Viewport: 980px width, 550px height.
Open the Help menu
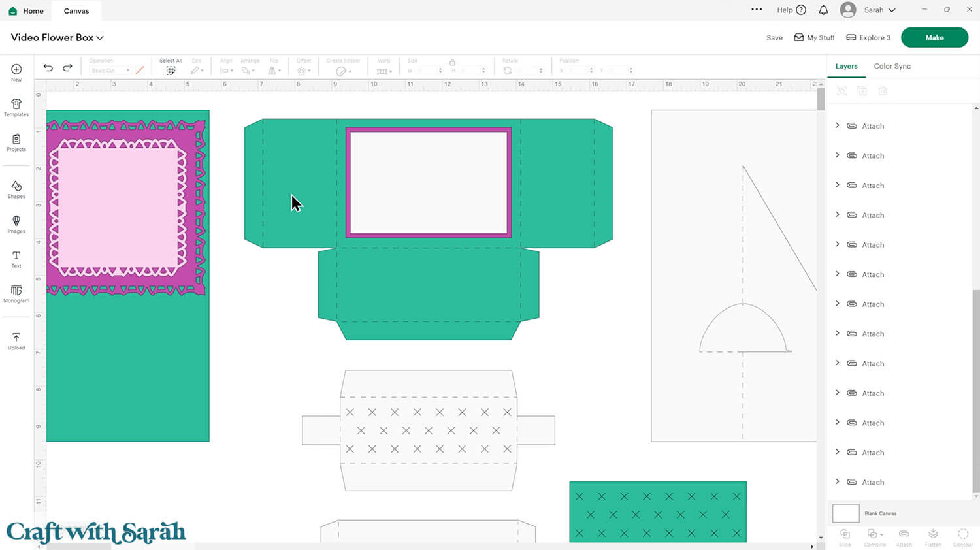[791, 10]
